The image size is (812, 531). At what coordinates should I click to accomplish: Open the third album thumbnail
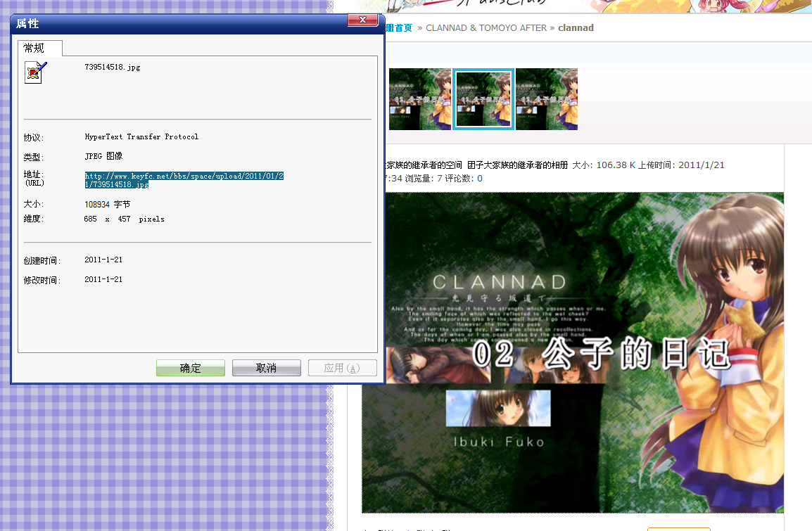546,99
